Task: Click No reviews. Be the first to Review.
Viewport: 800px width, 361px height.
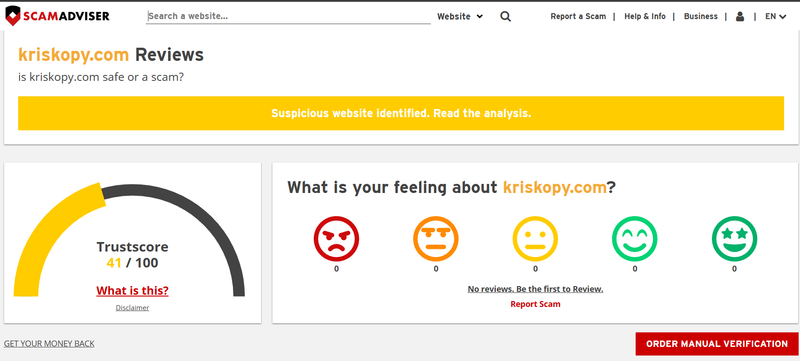Action: point(535,289)
